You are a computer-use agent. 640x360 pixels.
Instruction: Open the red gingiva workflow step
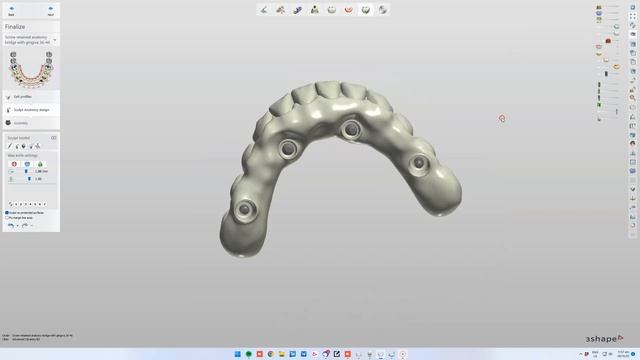349,10
